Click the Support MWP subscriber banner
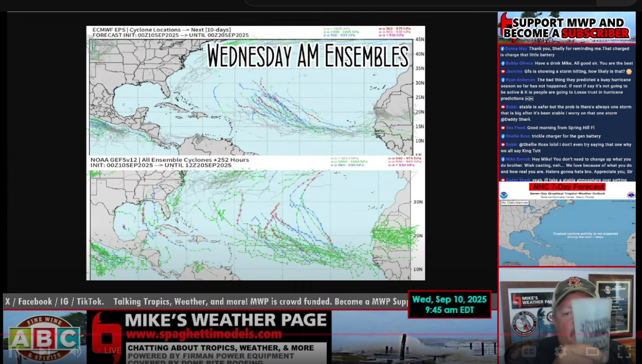Screen dimensions: 642x364 pyautogui.click(x=567, y=27)
